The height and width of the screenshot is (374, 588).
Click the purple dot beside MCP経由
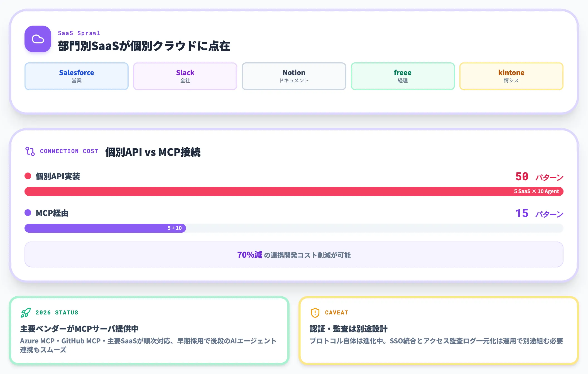[28, 213]
